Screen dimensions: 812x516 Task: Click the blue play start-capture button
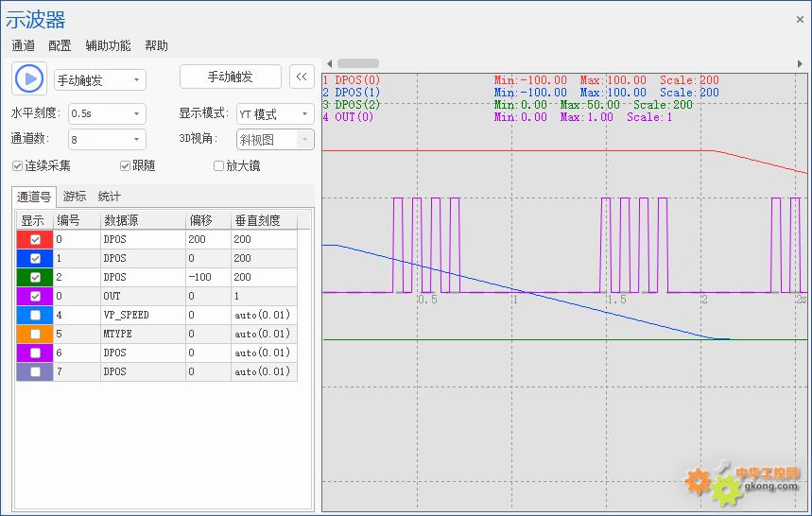pyautogui.click(x=30, y=78)
